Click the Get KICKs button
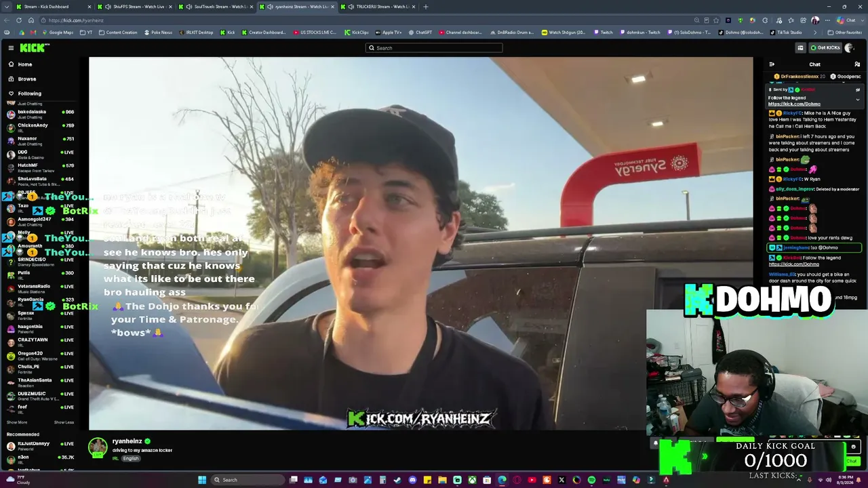868x488 pixels. tap(825, 47)
